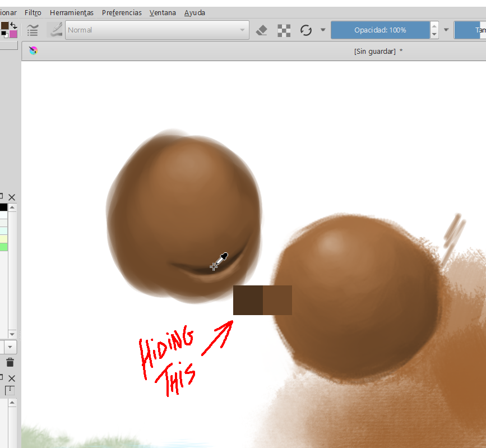Toggle eraser mode in the toolbar
486x448 pixels.
[261, 30]
